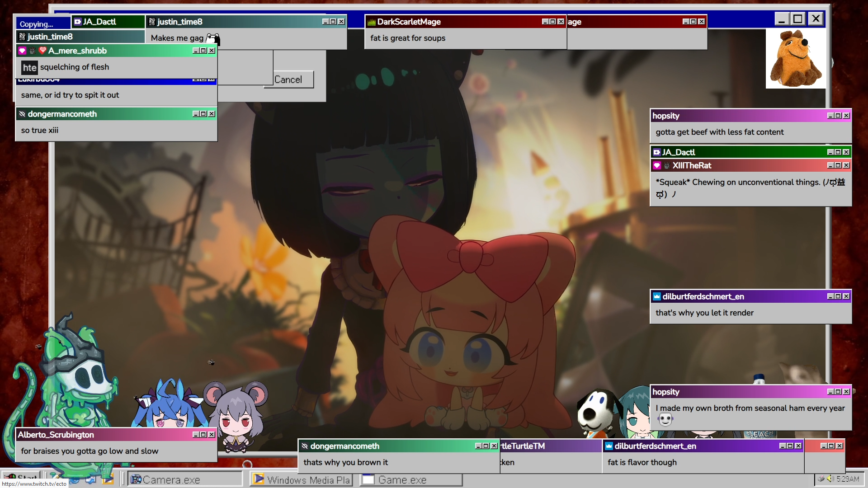Click the DarkScarletMage green badge icon
This screenshot has width=868, height=488.
coord(372,22)
